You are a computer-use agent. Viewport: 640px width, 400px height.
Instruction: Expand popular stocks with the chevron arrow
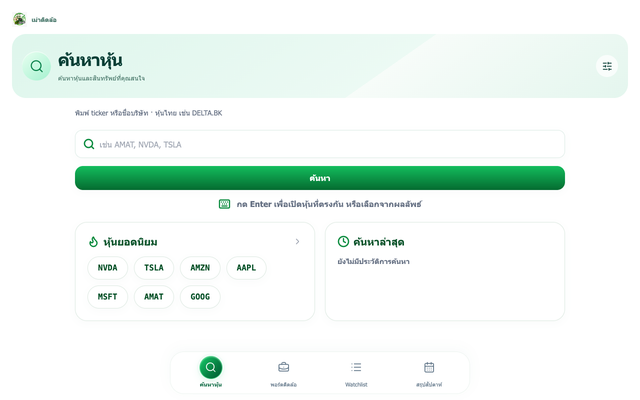tap(297, 242)
